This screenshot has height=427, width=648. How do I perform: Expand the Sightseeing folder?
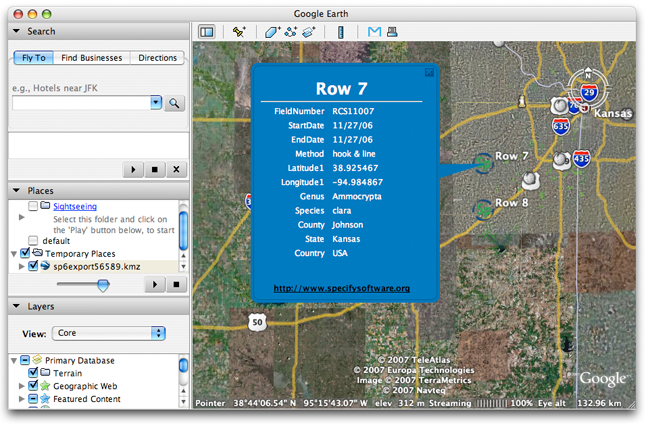coord(22,217)
